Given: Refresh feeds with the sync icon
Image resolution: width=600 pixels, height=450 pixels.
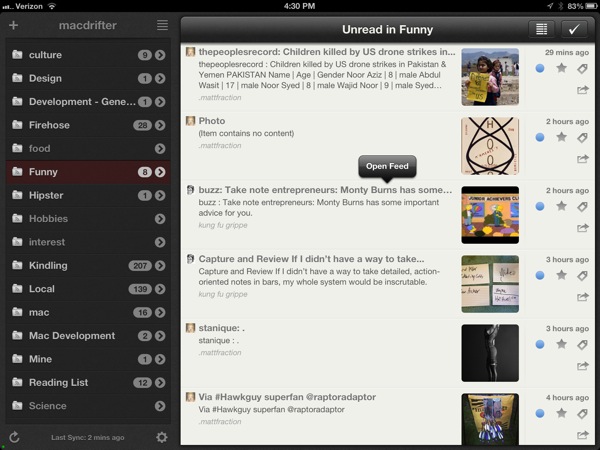Looking at the screenshot, I should 14,437.
